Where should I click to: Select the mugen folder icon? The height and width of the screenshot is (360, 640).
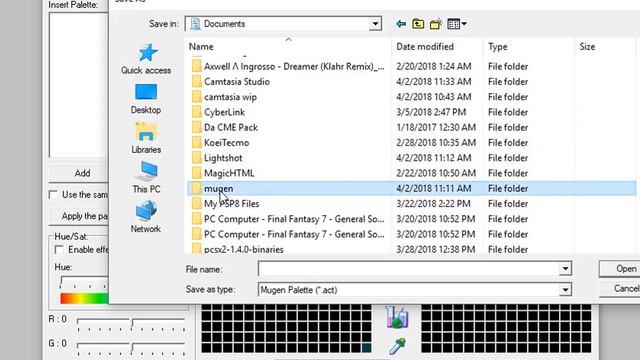click(x=197, y=188)
